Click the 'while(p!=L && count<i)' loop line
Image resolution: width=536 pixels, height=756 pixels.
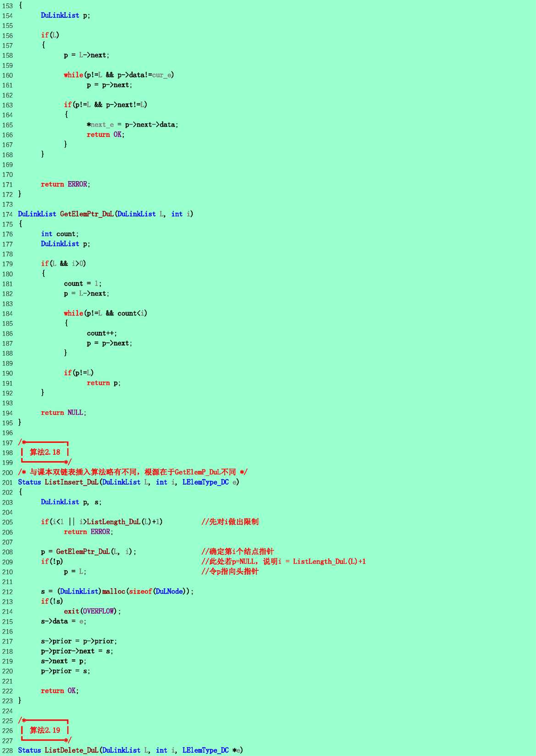(106, 314)
